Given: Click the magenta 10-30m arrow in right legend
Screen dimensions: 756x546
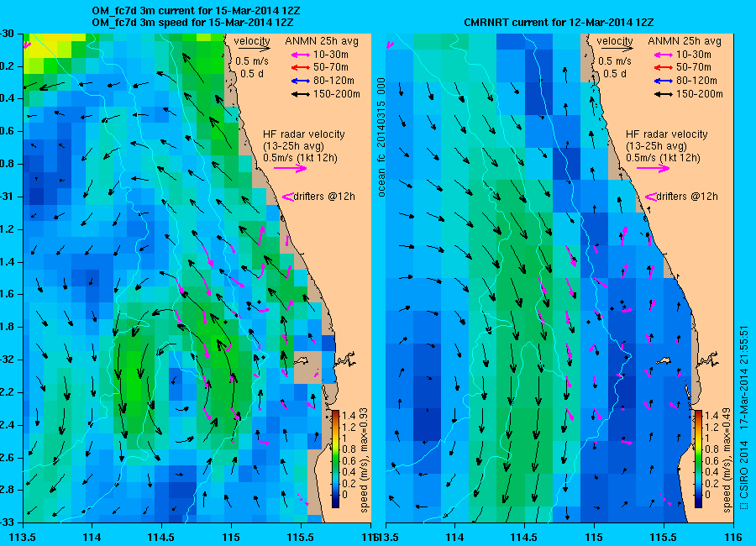Looking at the screenshot, I should [664, 55].
